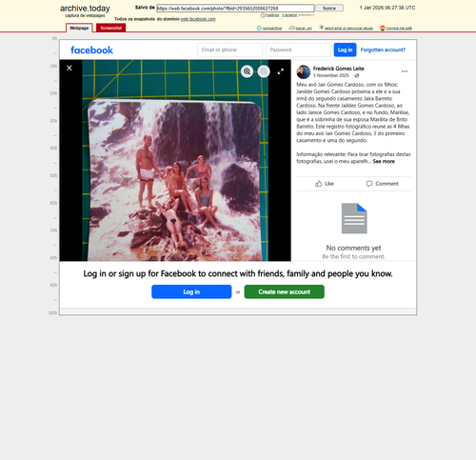This screenshot has width=476, height=460.
Task: Click the Like button
Action: 325,184
